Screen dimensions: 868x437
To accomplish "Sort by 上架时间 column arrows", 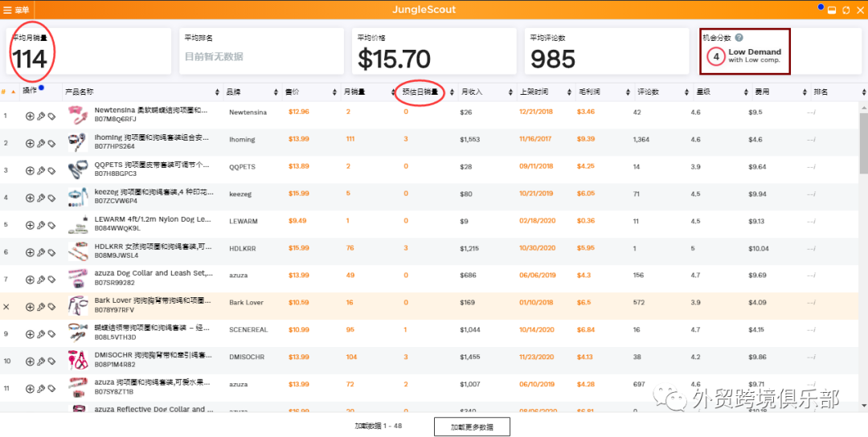I will (x=569, y=92).
